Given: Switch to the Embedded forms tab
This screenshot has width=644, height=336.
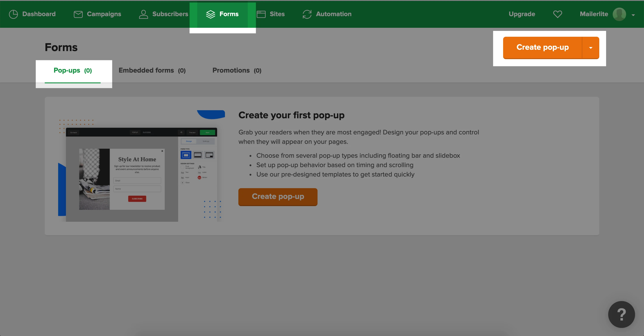Looking at the screenshot, I should [152, 70].
